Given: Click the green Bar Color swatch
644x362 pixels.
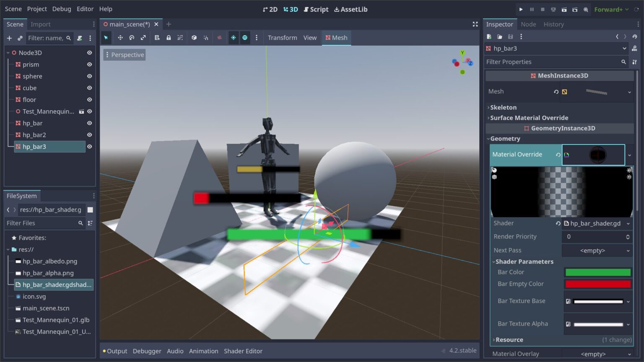Looking at the screenshot, I should (597, 272).
